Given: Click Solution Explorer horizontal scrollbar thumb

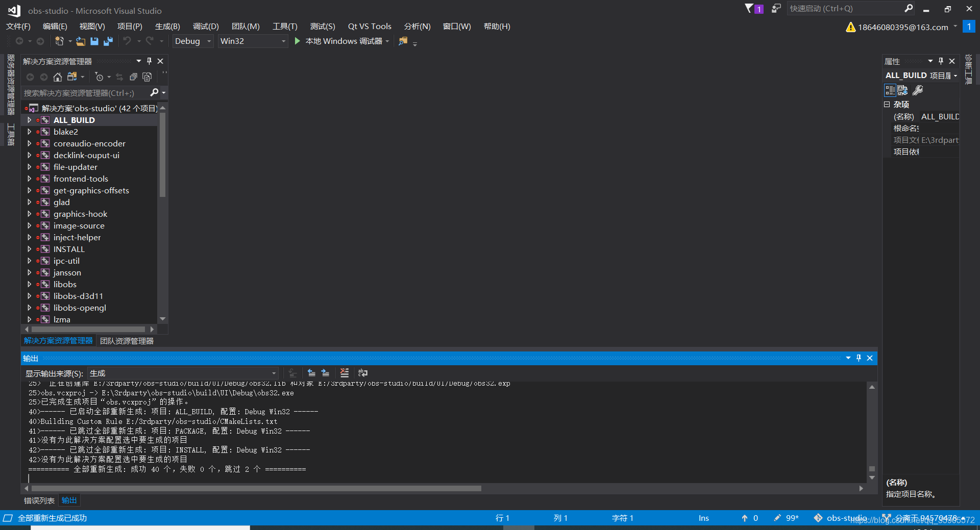Looking at the screenshot, I should point(88,329).
